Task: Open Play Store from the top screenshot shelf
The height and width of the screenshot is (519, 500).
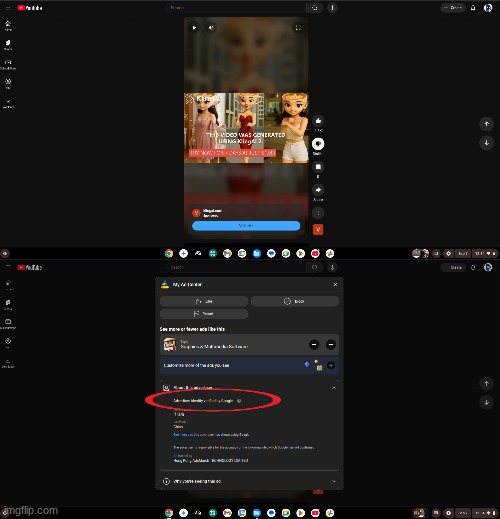Action: tap(300, 253)
